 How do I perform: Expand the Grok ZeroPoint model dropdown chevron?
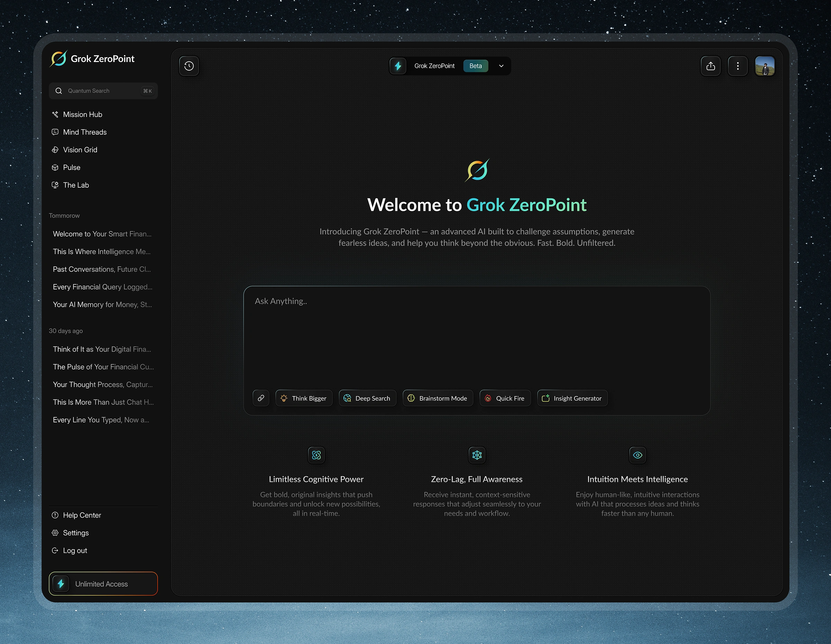501,66
